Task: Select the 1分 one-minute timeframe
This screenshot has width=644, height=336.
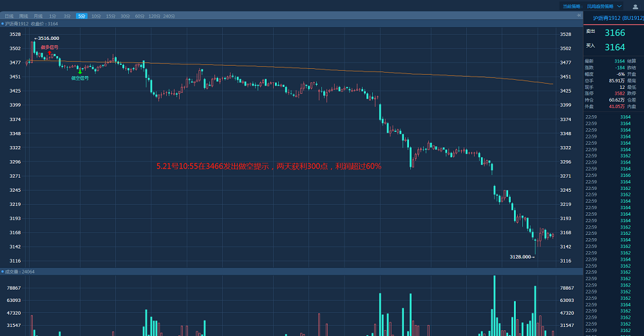Action: 53,15
